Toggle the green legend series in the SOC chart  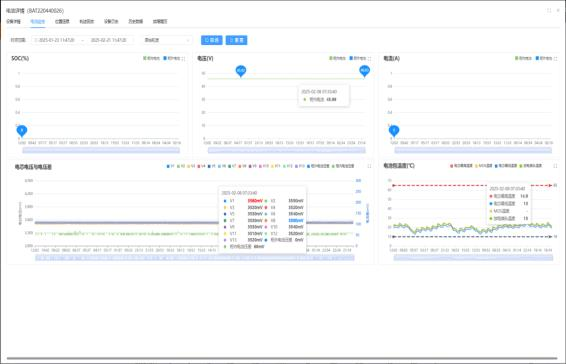(151, 58)
